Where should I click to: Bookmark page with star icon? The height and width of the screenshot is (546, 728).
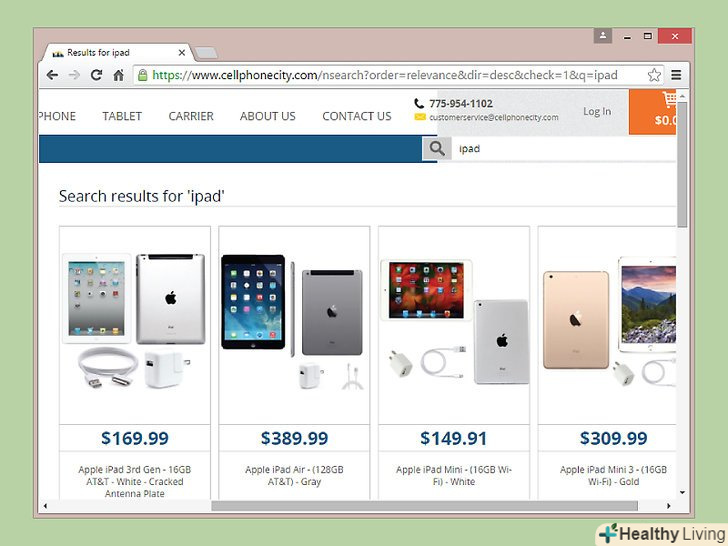(654, 75)
